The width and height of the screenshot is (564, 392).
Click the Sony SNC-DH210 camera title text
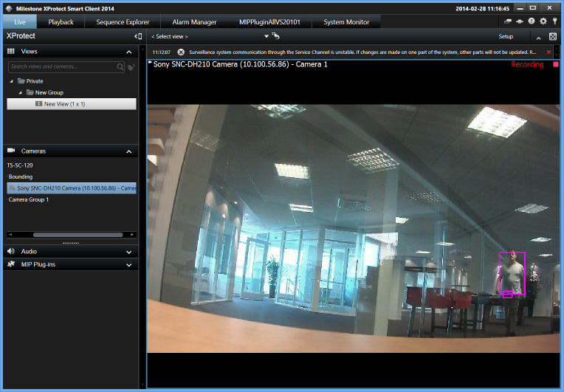coord(240,64)
